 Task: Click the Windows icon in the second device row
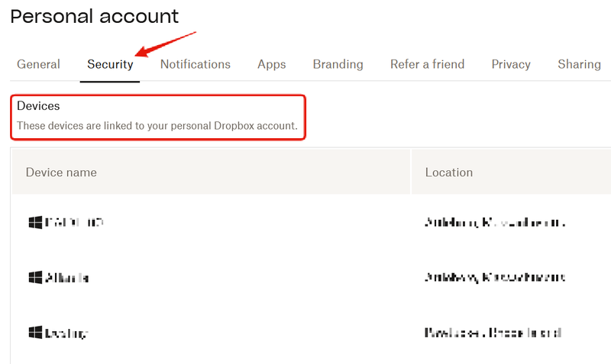[x=35, y=278]
